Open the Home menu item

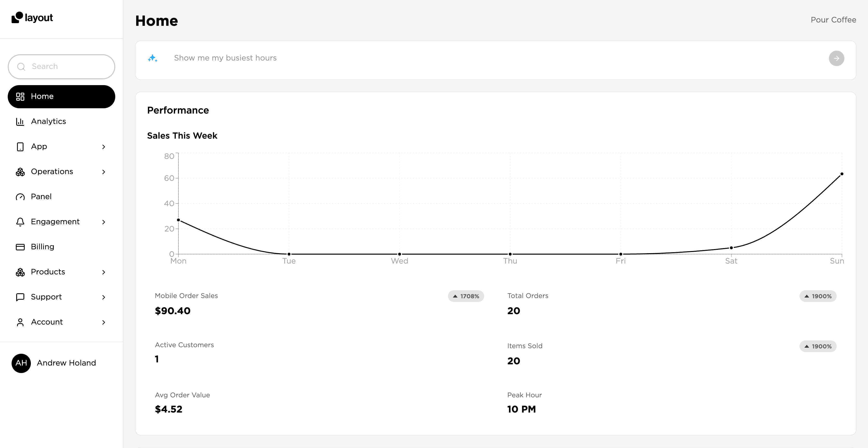click(x=61, y=97)
